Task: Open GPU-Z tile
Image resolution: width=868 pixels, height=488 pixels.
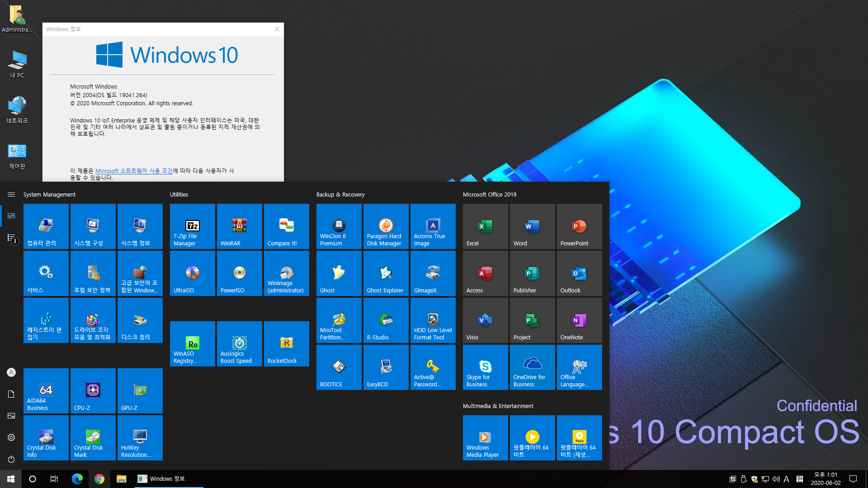Action: tap(140, 391)
